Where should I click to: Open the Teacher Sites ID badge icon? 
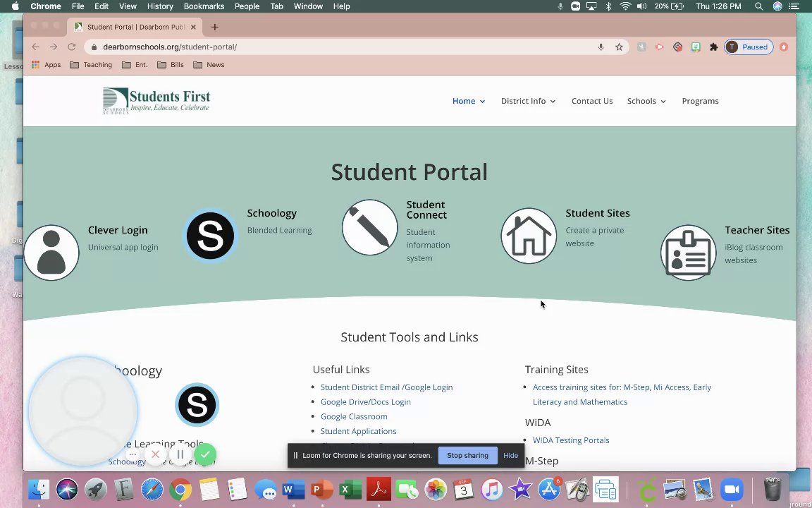pos(688,253)
